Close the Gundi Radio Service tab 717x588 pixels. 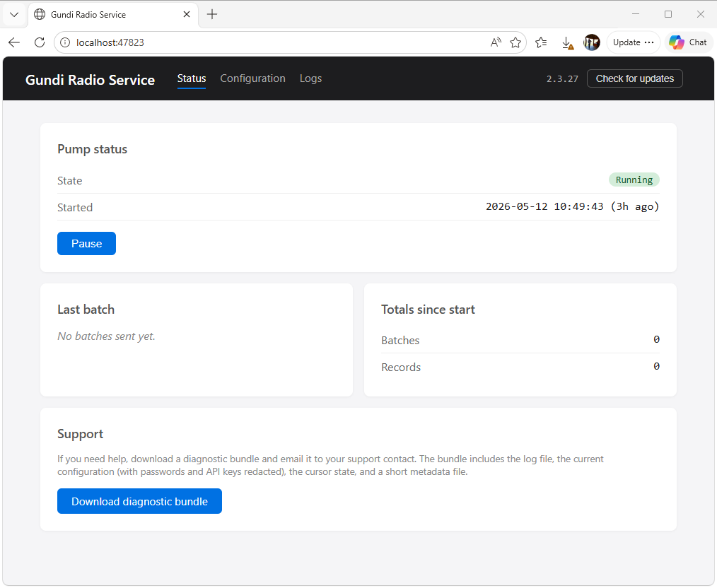pos(187,14)
